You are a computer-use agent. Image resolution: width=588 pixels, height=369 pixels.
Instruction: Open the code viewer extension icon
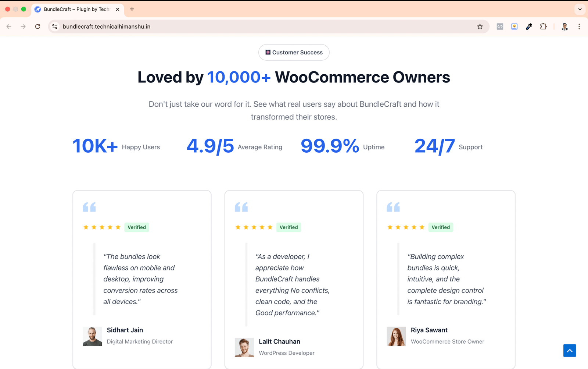tap(500, 26)
